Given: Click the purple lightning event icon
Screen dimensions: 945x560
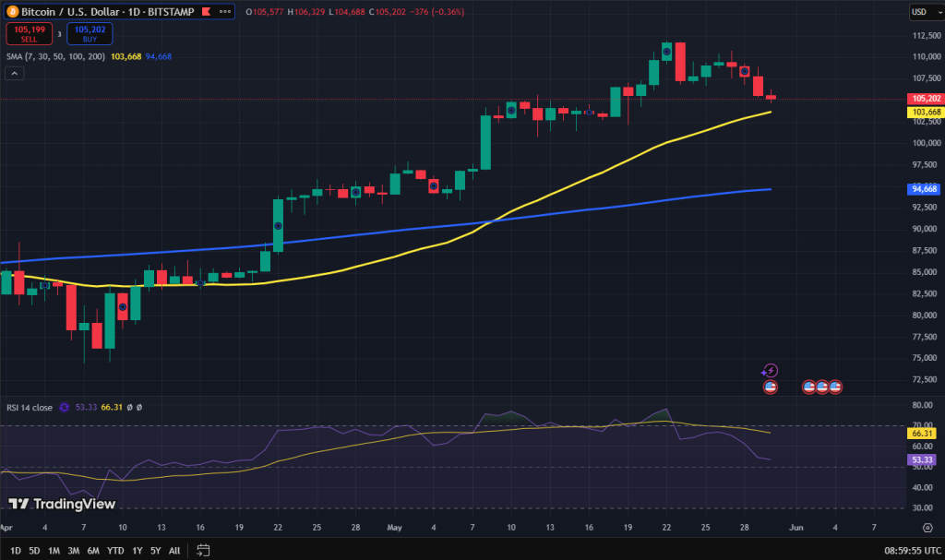Looking at the screenshot, I should coord(771,370).
